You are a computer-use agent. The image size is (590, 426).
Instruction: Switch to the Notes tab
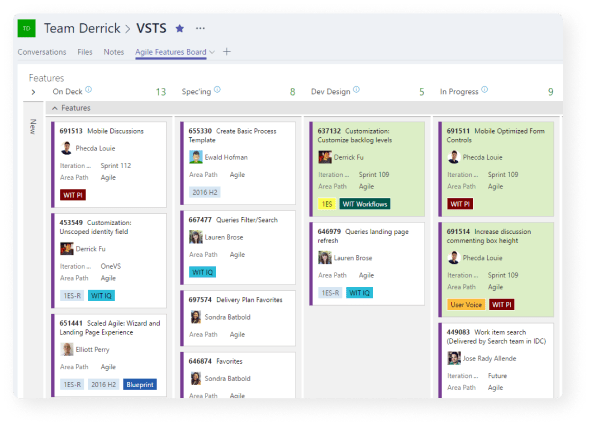[114, 52]
